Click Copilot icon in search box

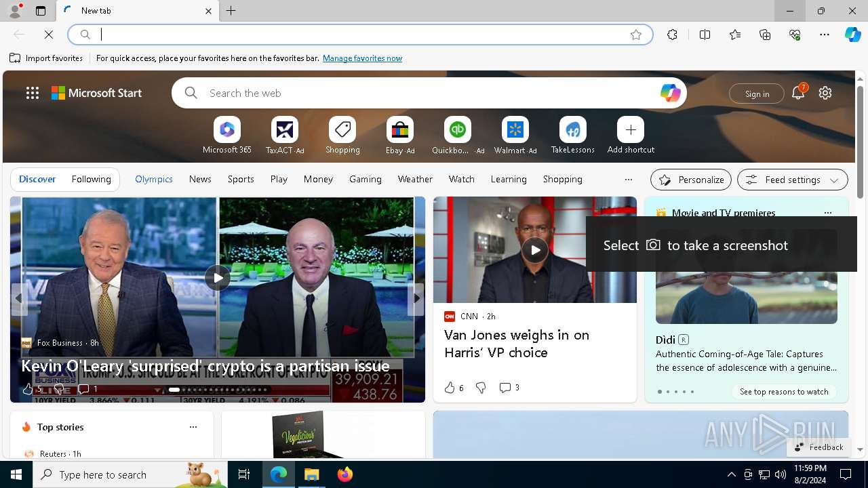tap(670, 93)
